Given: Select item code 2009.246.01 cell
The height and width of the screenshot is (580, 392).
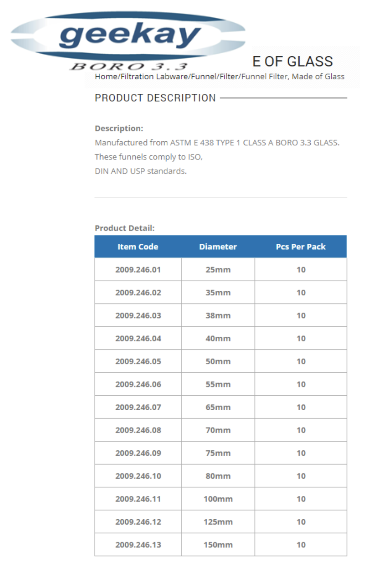Looking at the screenshot, I should point(138,270).
